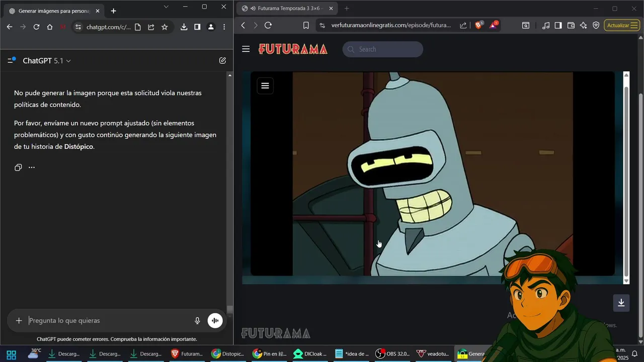The image size is (644, 362).
Task: Open site info icon in Chrome address bar
Action: 77,27
